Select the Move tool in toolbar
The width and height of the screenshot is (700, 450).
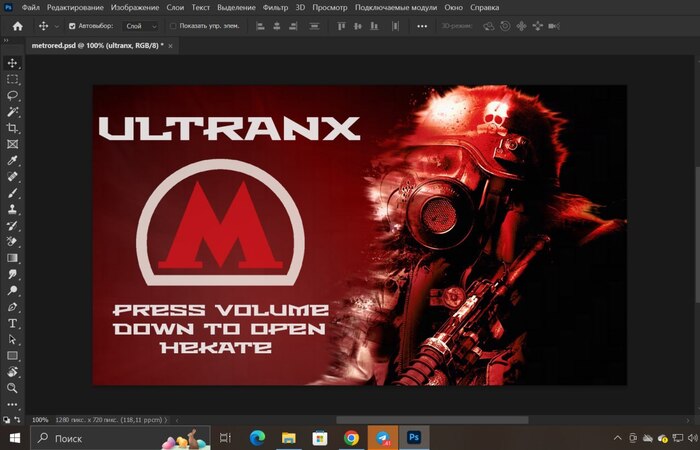click(13, 63)
